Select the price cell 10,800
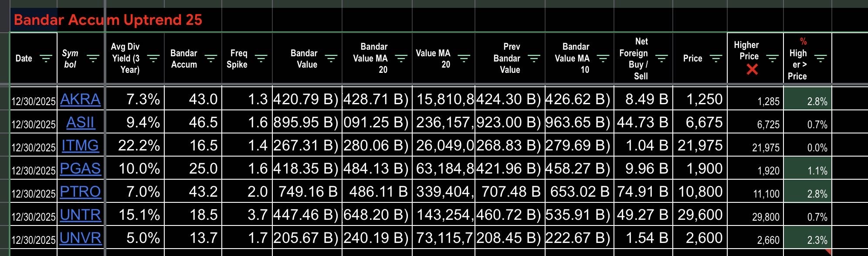This screenshot has height=256, width=868. pyautogui.click(x=700, y=191)
